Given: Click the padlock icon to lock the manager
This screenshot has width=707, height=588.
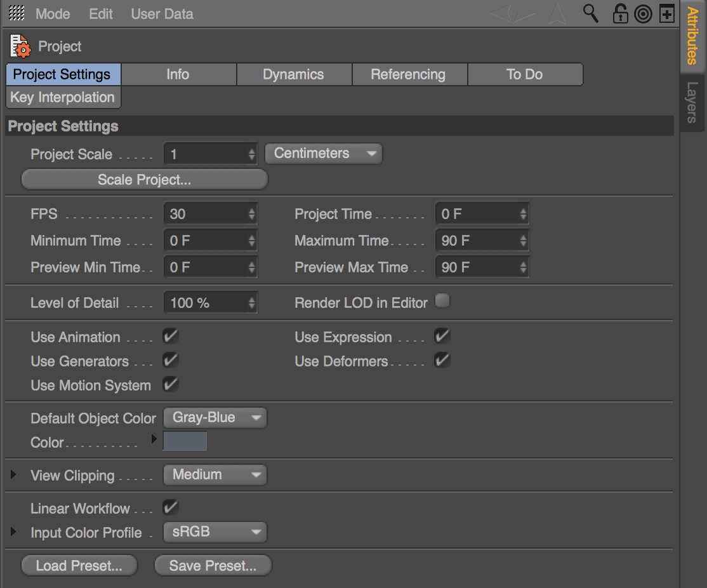Looking at the screenshot, I should [x=619, y=13].
